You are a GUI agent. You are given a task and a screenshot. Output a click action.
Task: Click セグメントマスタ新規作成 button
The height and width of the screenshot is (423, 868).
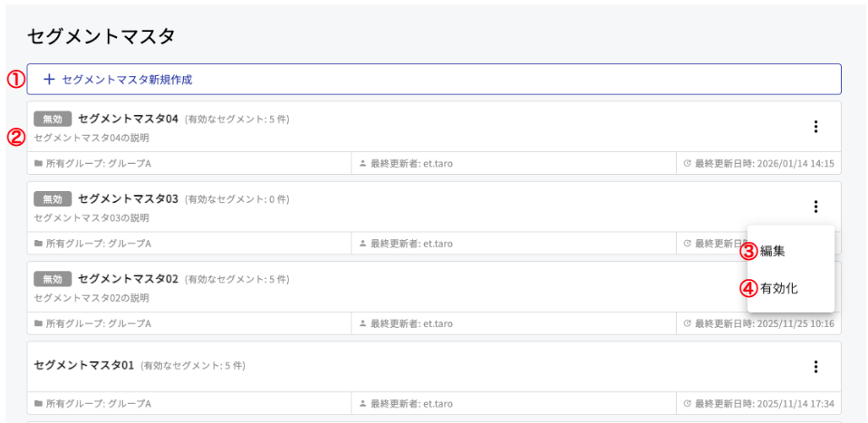(434, 79)
